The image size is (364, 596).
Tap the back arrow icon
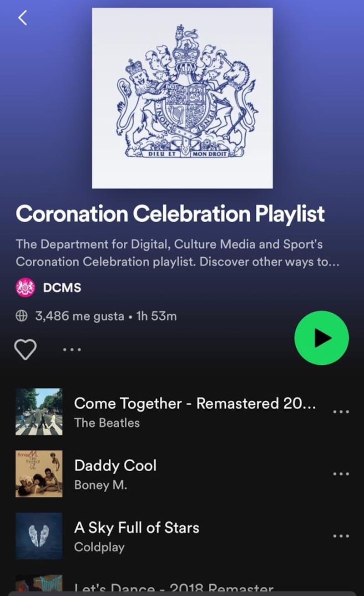pos(22,17)
